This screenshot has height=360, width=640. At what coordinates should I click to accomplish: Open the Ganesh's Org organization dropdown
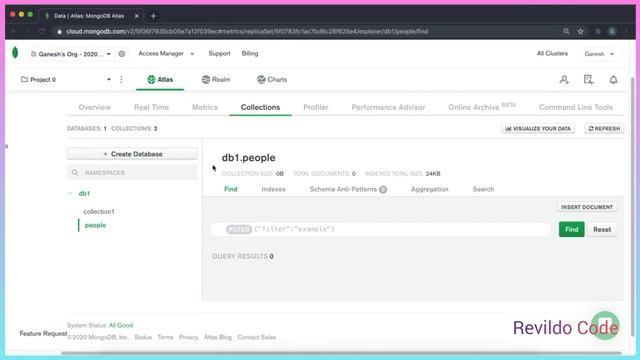(x=71, y=54)
